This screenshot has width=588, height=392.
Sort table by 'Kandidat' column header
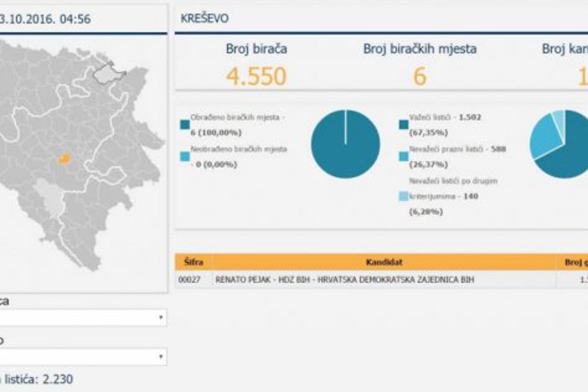click(384, 262)
